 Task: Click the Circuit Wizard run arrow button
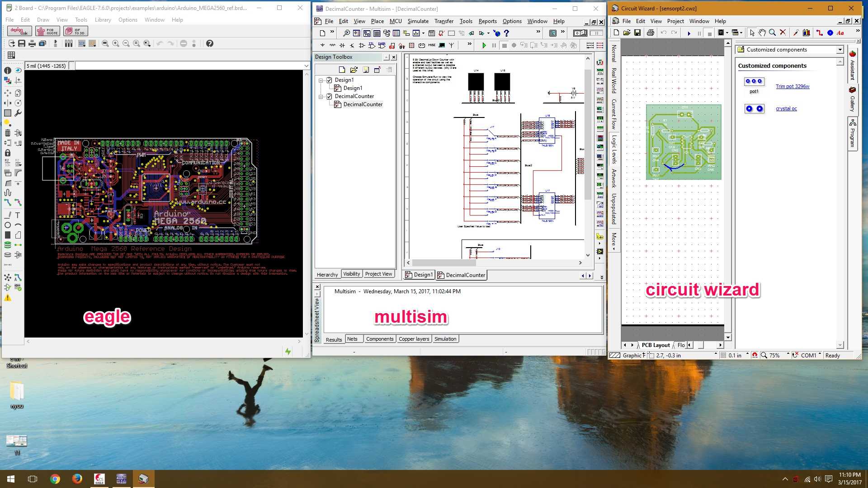(689, 33)
